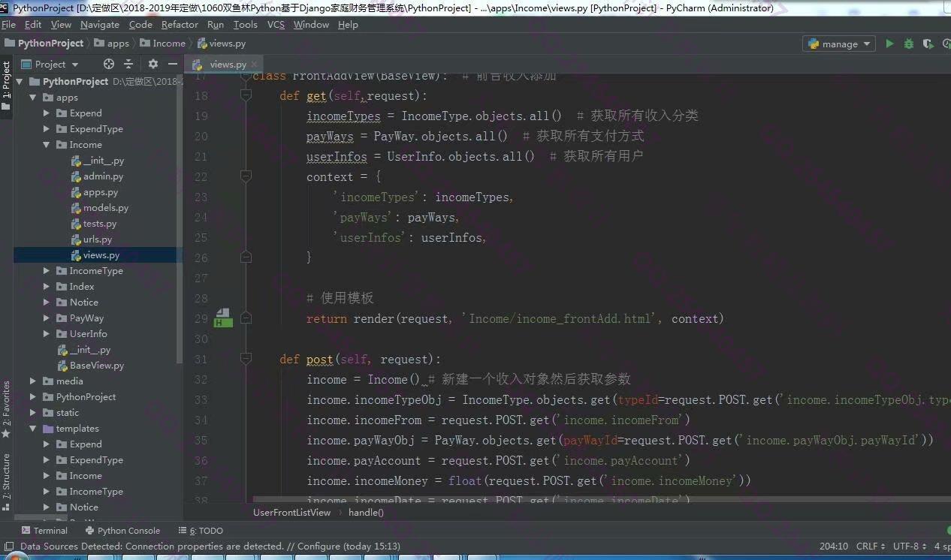
Task: Run the manage configuration
Action: (889, 44)
